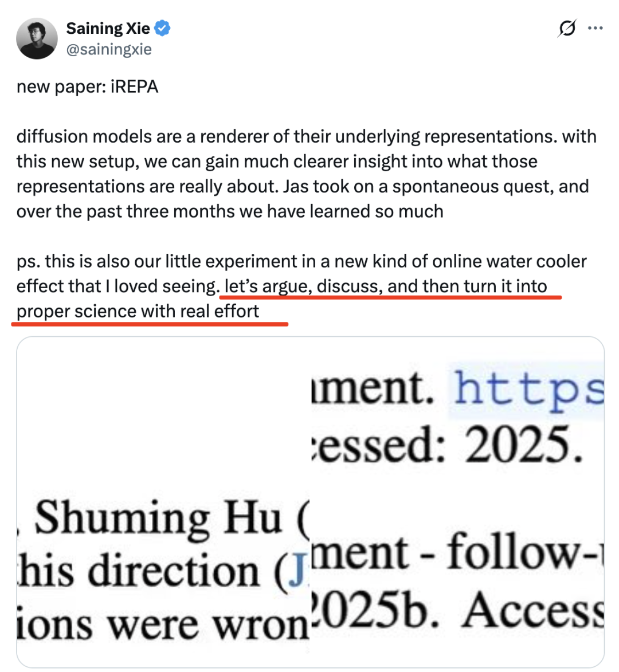Click the 'new paper: iREPA' line
Screen dimensions: 619x672
[x=87, y=87]
